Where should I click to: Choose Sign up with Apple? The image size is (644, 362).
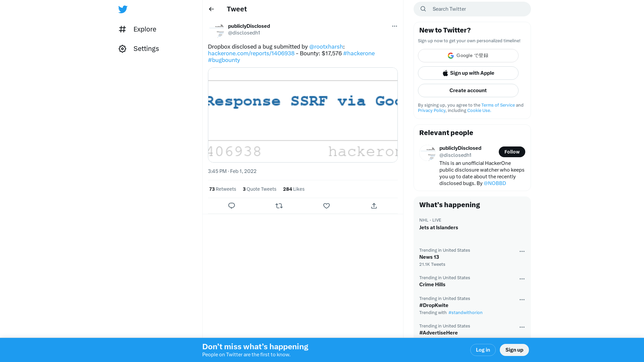(x=468, y=73)
